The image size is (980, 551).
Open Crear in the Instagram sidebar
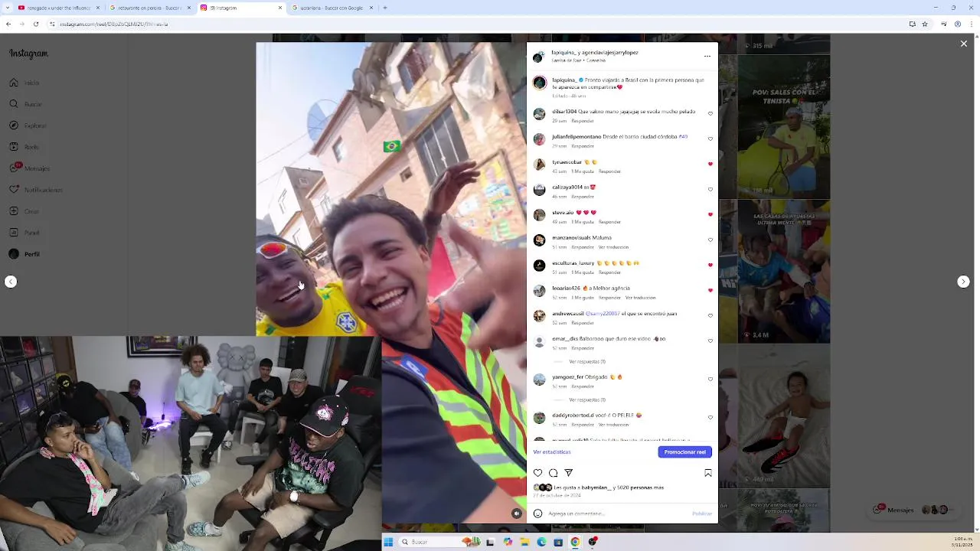point(24,211)
